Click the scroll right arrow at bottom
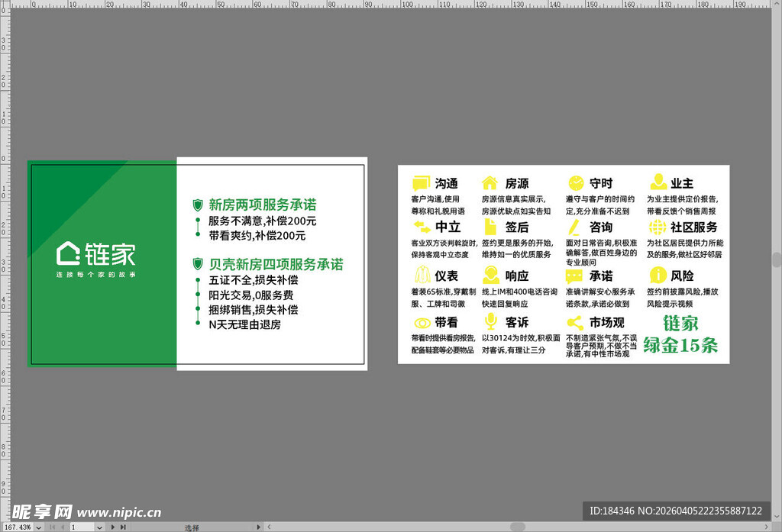782x532 pixels. pyautogui.click(x=767, y=527)
